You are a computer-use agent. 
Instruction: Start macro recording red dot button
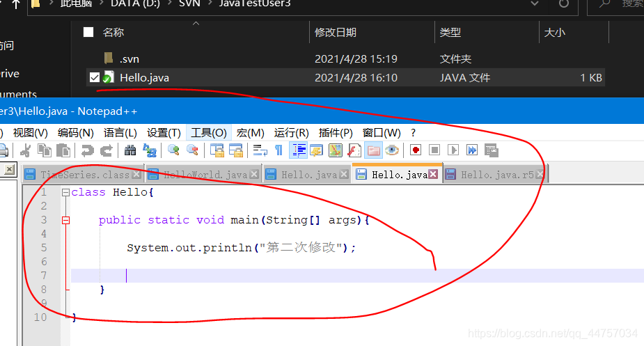[x=416, y=150]
